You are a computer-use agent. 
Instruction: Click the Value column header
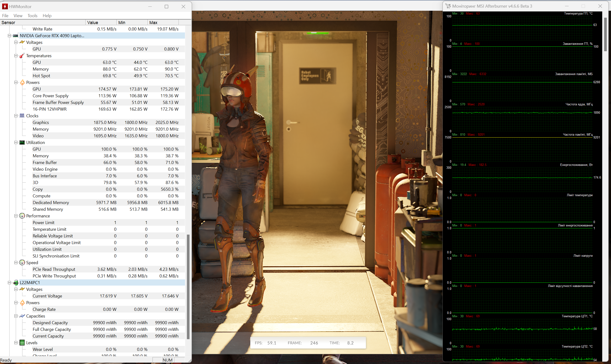[101, 22]
